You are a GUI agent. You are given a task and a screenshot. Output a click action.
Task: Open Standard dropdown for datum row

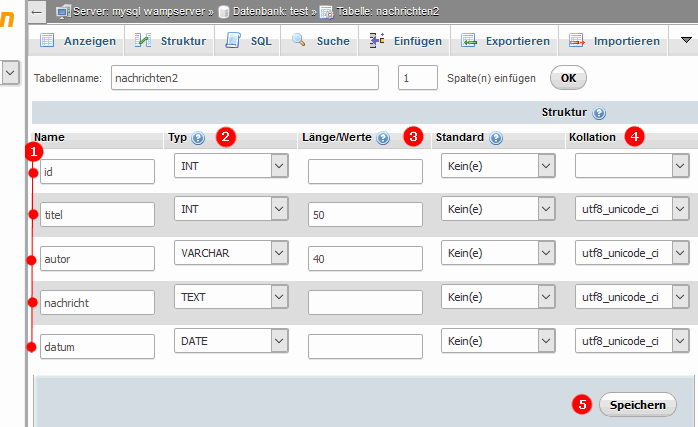[x=498, y=341]
